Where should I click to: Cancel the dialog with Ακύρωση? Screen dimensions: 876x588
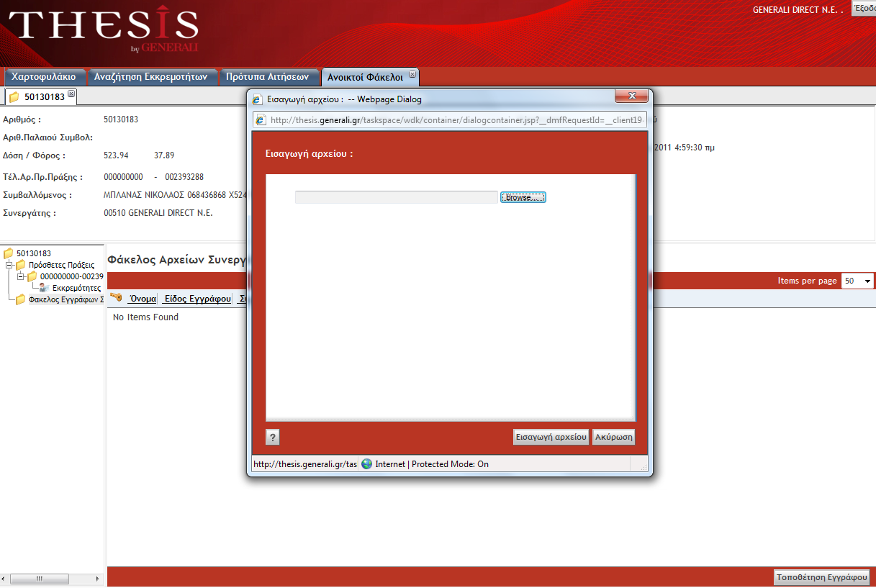click(x=613, y=438)
